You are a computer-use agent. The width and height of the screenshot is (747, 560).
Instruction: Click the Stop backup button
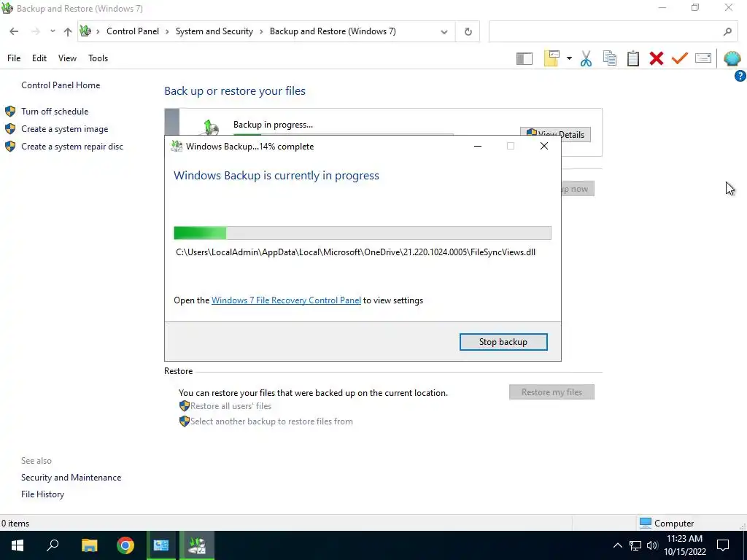pyautogui.click(x=503, y=342)
